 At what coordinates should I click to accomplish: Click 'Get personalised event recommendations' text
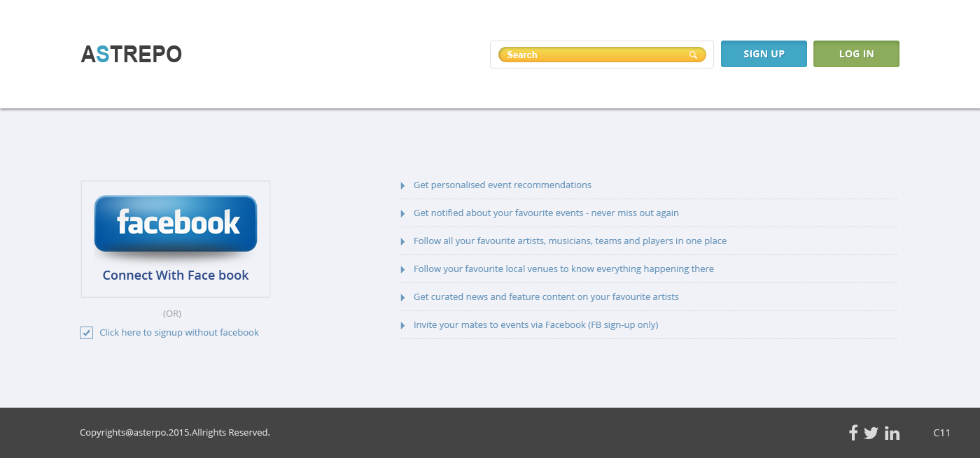click(503, 185)
